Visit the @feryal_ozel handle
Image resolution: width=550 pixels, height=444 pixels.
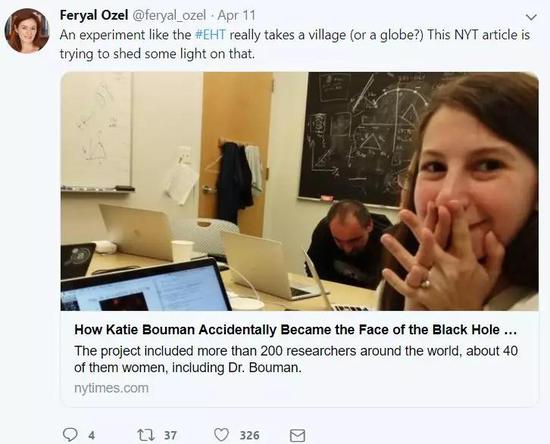click(169, 15)
